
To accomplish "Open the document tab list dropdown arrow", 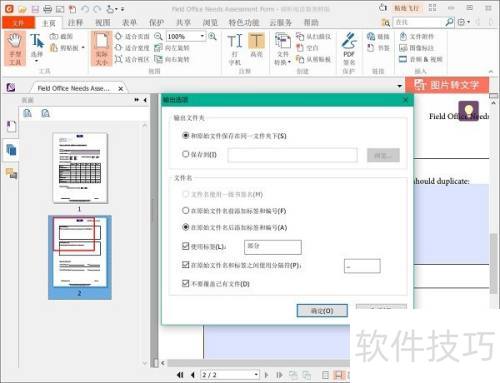I will click(399, 86).
